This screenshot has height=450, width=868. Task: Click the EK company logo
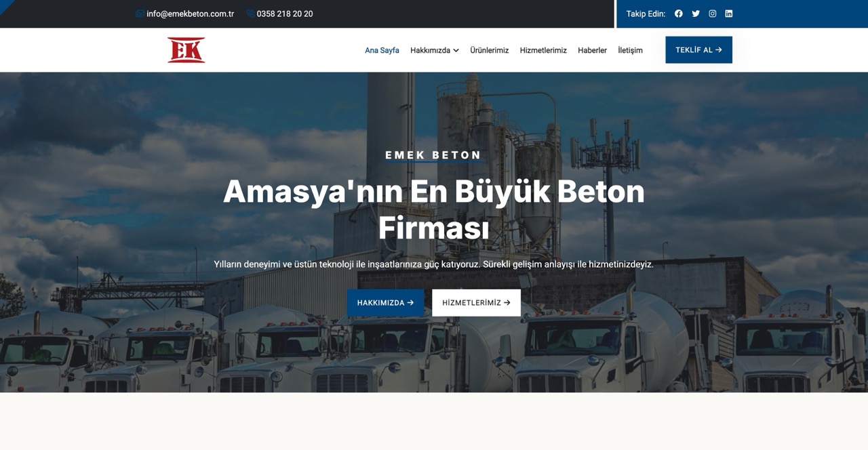[186, 49]
